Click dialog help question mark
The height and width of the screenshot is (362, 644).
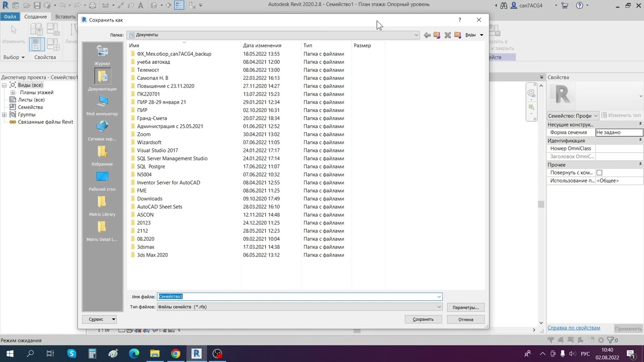pyautogui.click(x=459, y=20)
